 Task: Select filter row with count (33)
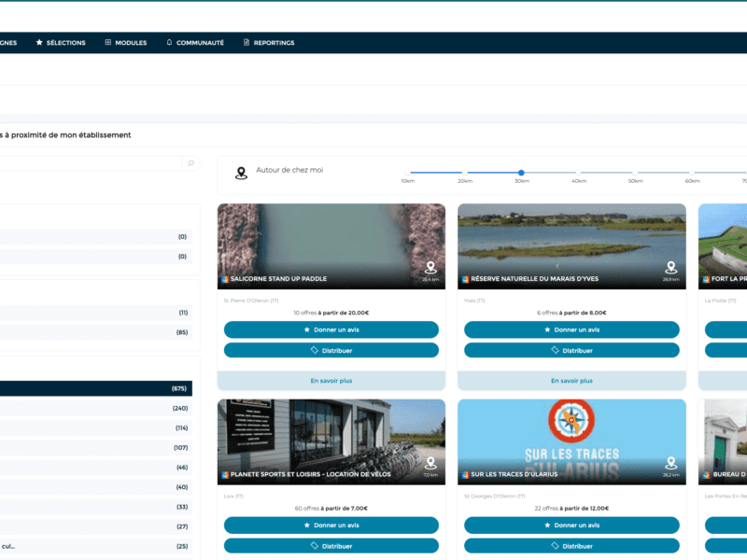coord(96,507)
